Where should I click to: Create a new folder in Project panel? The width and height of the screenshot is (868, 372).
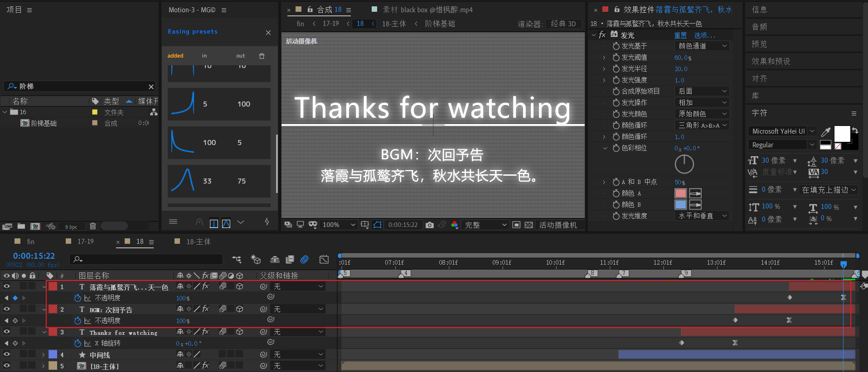tap(21, 226)
